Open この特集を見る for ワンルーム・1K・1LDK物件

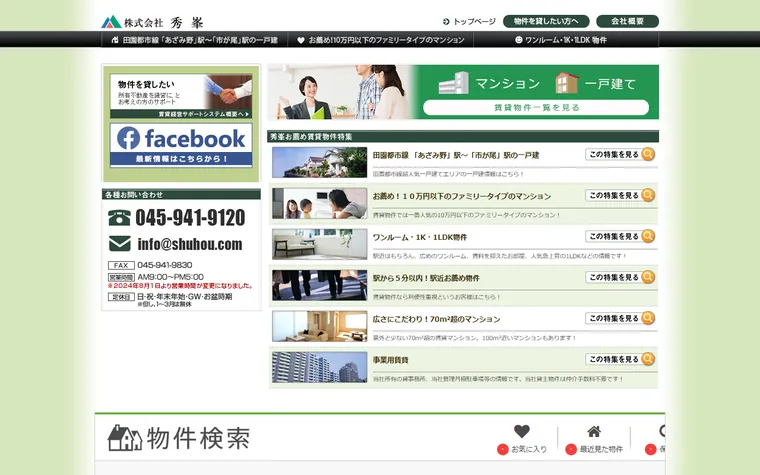click(620, 237)
